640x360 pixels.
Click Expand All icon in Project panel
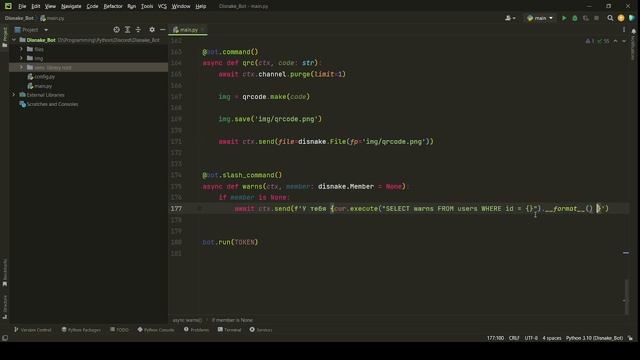tap(127, 30)
